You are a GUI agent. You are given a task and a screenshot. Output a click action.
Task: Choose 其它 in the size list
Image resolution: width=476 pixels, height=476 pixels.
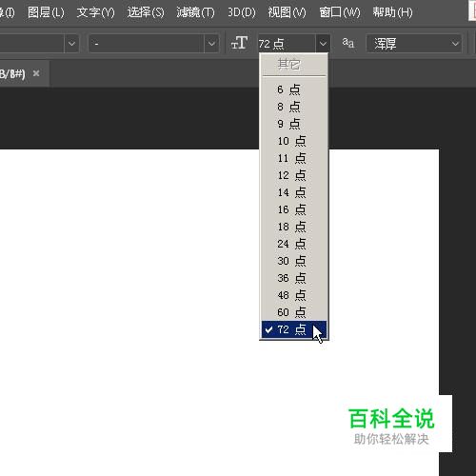point(294,65)
